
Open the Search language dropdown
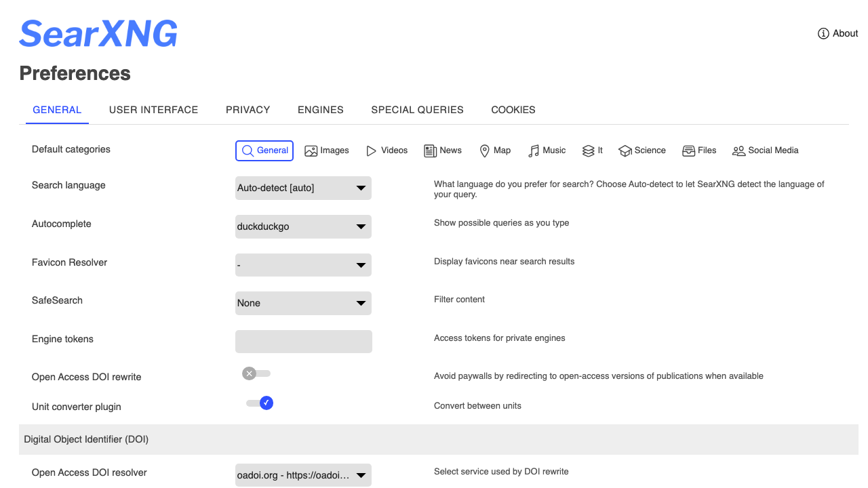(303, 188)
